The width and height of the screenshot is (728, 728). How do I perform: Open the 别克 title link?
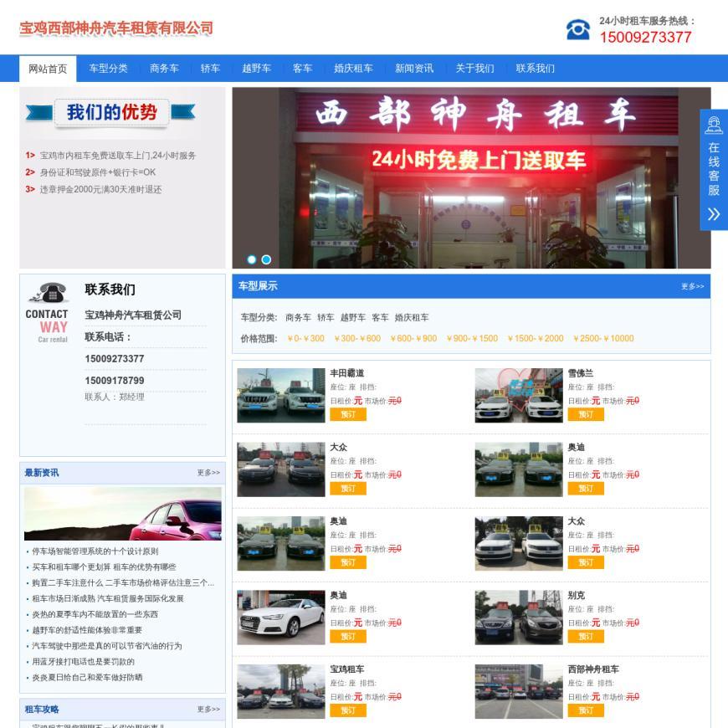[x=577, y=595]
